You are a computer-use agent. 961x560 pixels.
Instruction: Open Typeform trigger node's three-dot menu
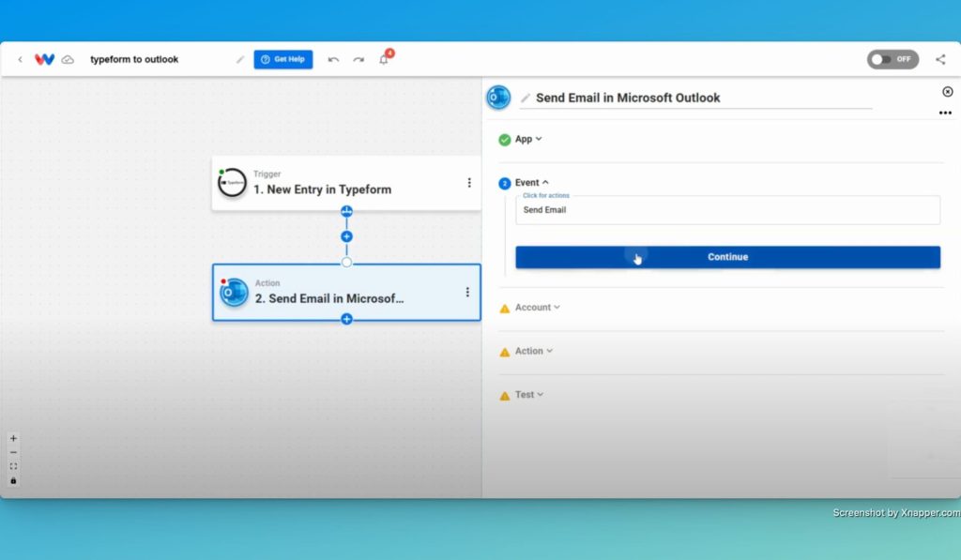[x=469, y=183]
